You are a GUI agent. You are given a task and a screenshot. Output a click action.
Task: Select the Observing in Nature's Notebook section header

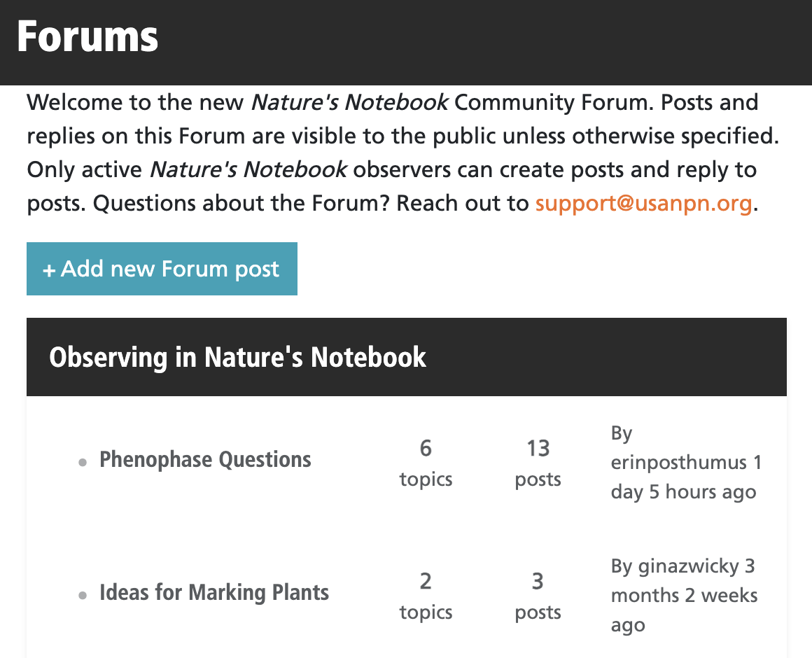pyautogui.click(x=238, y=358)
